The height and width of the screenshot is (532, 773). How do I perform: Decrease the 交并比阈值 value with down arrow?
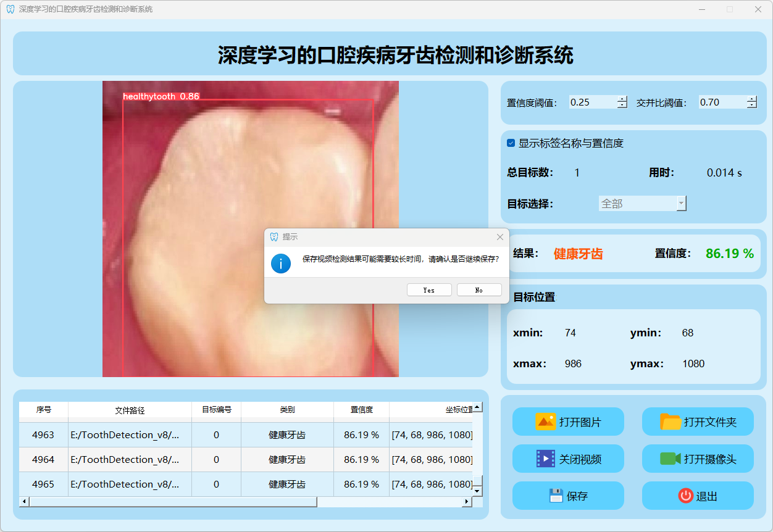[x=751, y=106]
